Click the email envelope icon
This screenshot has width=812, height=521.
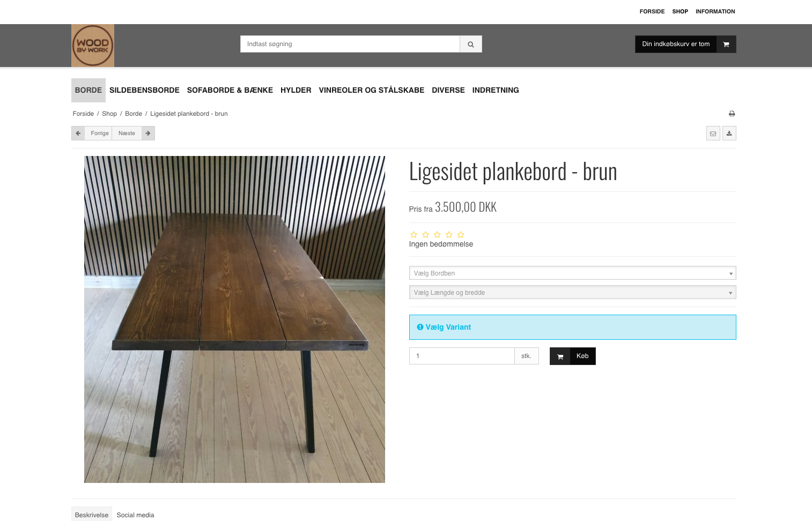point(713,133)
